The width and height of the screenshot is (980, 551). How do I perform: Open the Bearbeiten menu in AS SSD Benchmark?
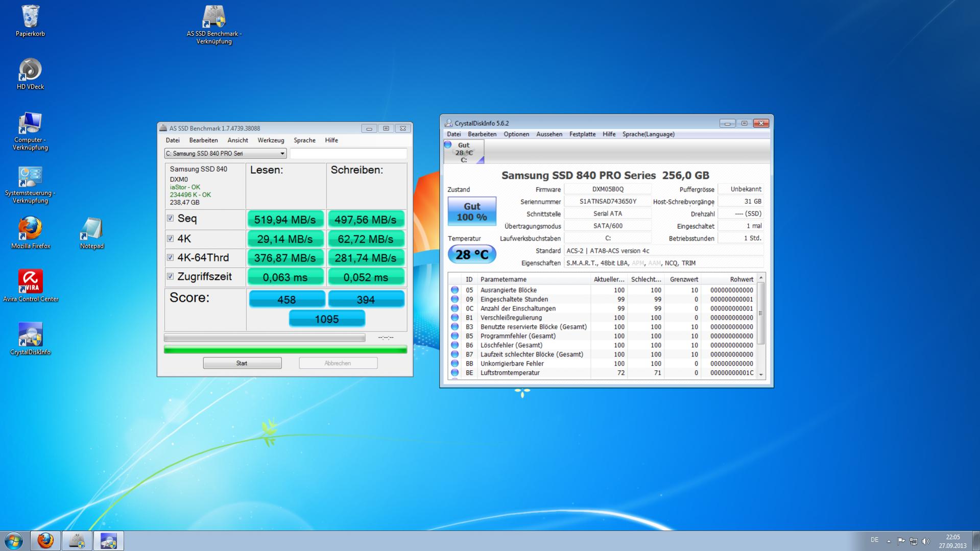coord(203,140)
